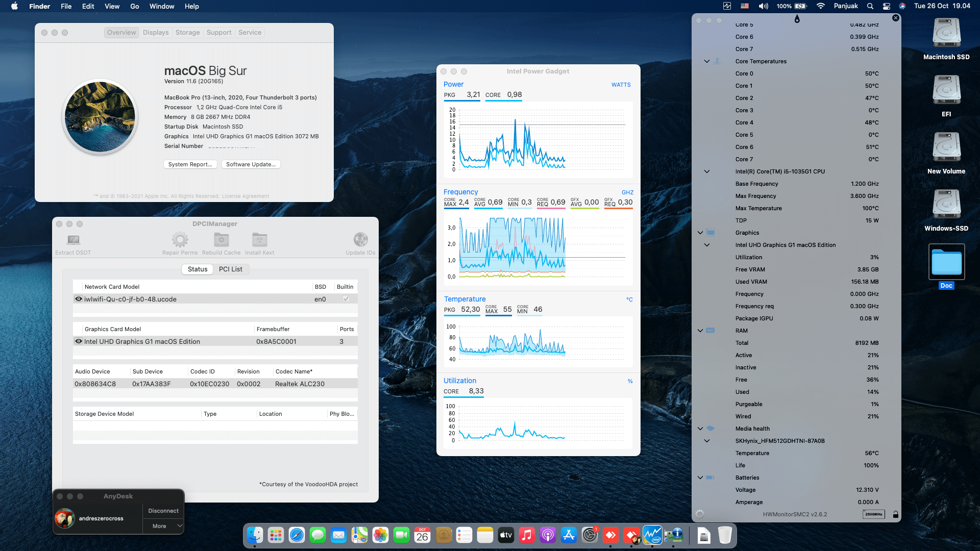Open Macintosh SSD drive icon on desktop
Viewport: 980px width, 551px height.
pos(946,33)
